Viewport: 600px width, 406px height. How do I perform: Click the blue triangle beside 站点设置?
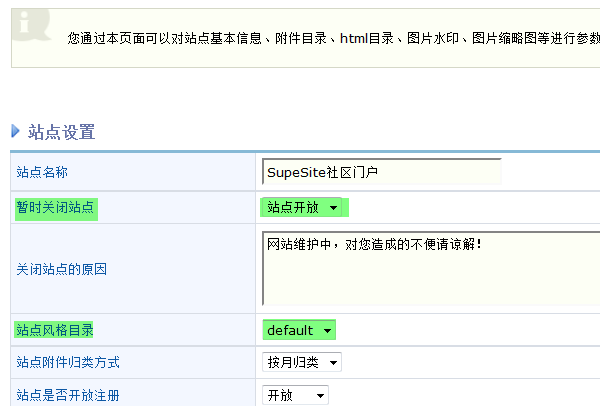(15, 131)
